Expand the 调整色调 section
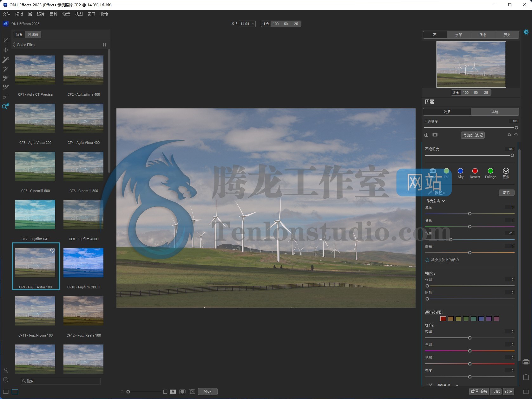 (x=457, y=385)
